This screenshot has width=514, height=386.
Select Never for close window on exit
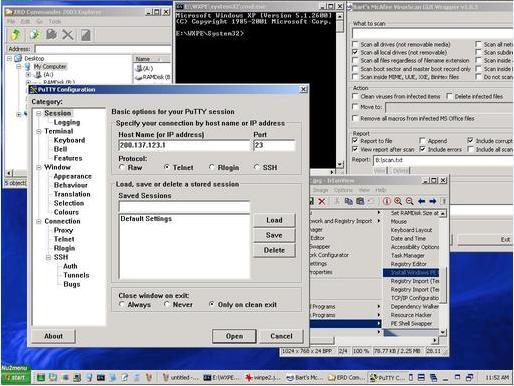coord(167,304)
